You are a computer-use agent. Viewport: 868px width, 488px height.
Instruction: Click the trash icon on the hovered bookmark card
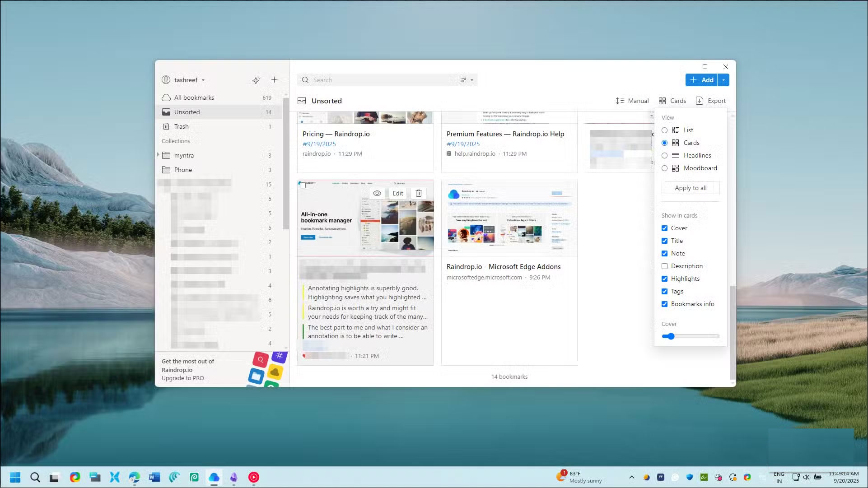click(x=418, y=193)
